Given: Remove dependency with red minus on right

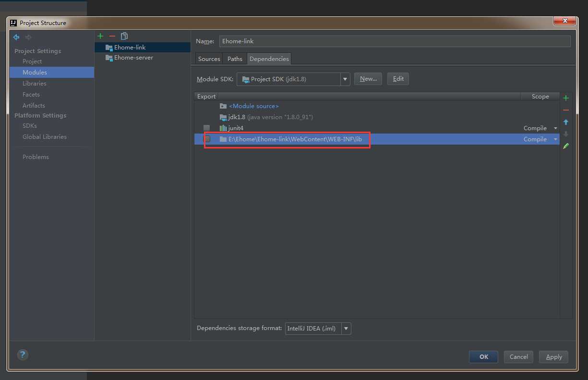Looking at the screenshot, I should pyautogui.click(x=566, y=110).
